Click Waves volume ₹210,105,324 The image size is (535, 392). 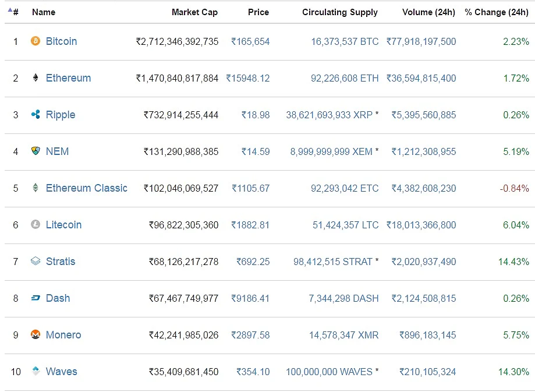click(428, 372)
